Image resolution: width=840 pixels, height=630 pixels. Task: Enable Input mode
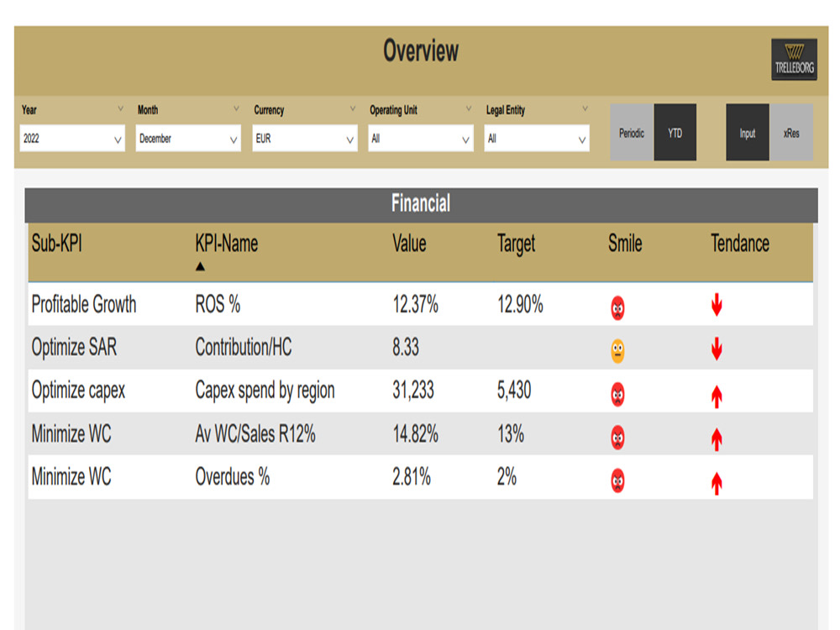747,133
